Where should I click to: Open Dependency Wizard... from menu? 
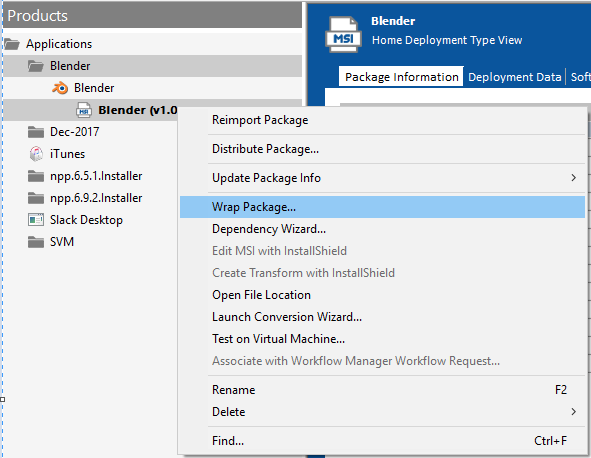269,229
